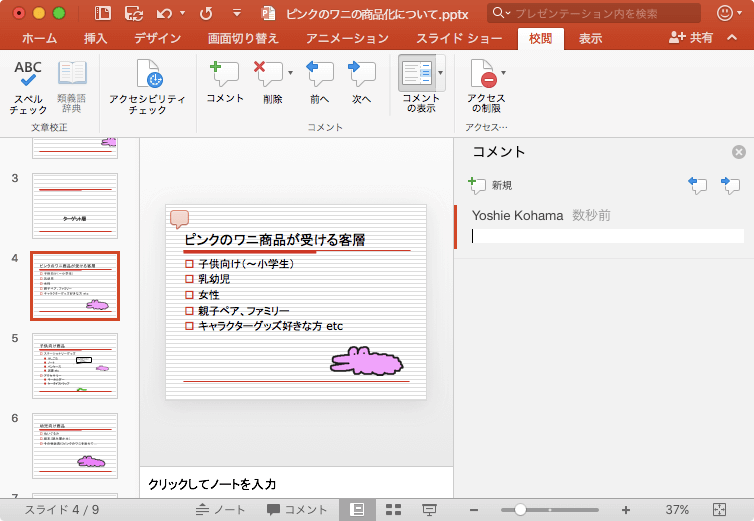Screen dimensions: 754x521
Task: Switch to normal view in status bar
Action: point(357,509)
